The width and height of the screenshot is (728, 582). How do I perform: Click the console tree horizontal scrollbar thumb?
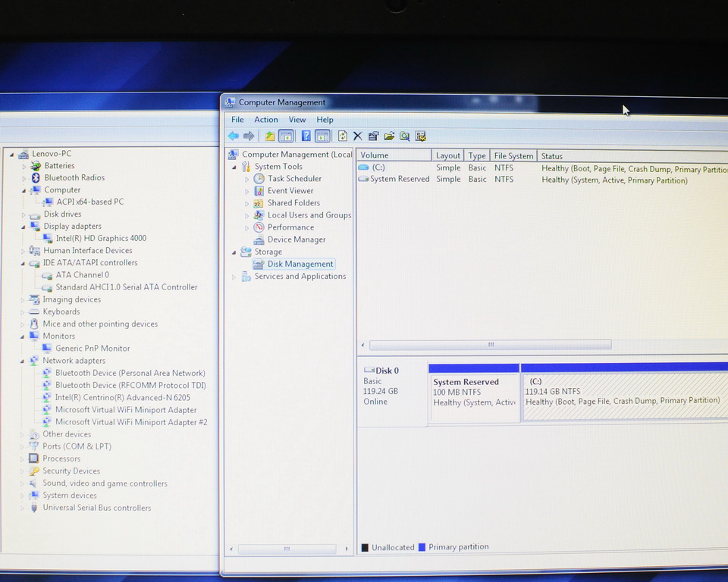click(x=287, y=549)
